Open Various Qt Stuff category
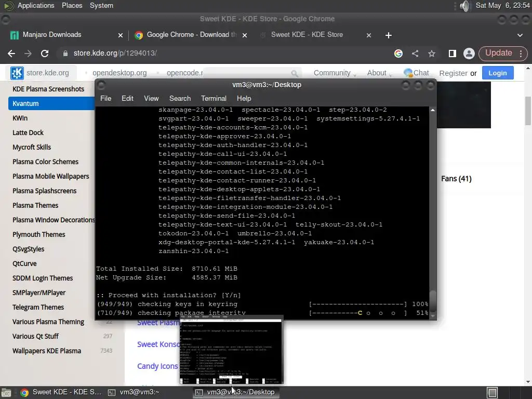 click(35, 337)
